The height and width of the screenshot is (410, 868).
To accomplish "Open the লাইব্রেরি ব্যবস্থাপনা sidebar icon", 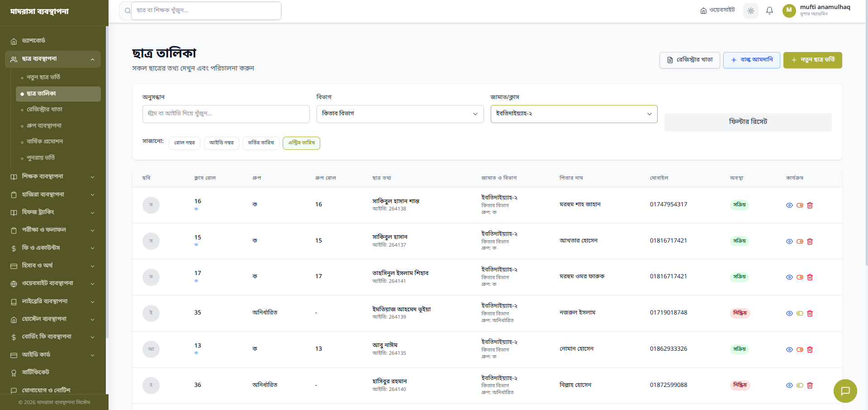I will [14, 302].
